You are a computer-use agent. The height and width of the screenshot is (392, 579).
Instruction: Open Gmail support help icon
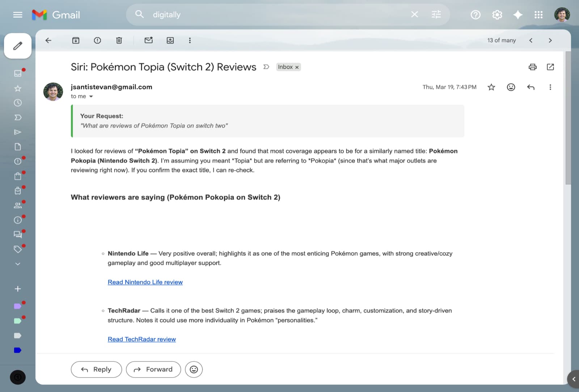point(476,15)
